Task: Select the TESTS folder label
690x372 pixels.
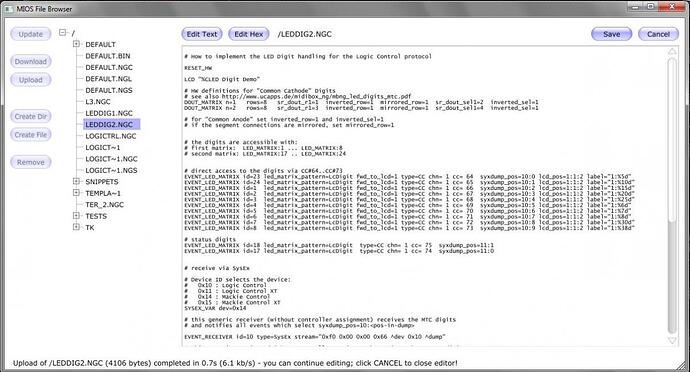Action: tap(96, 216)
